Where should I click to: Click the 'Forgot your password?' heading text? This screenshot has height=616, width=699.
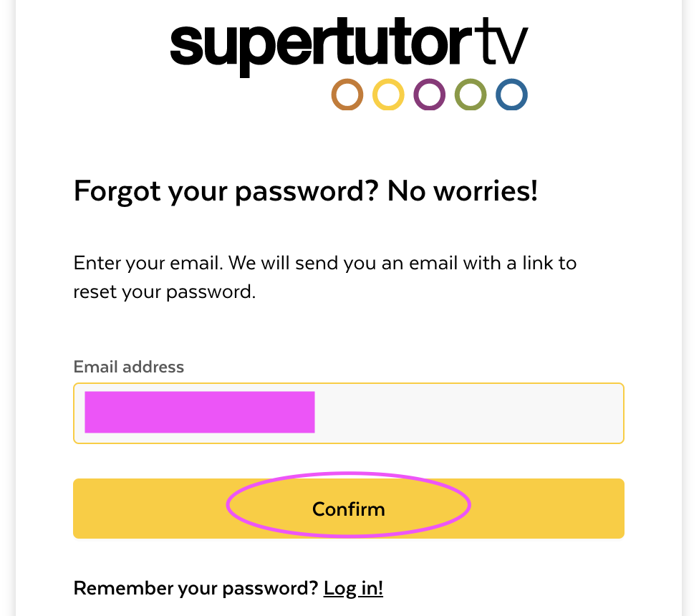coord(226,192)
